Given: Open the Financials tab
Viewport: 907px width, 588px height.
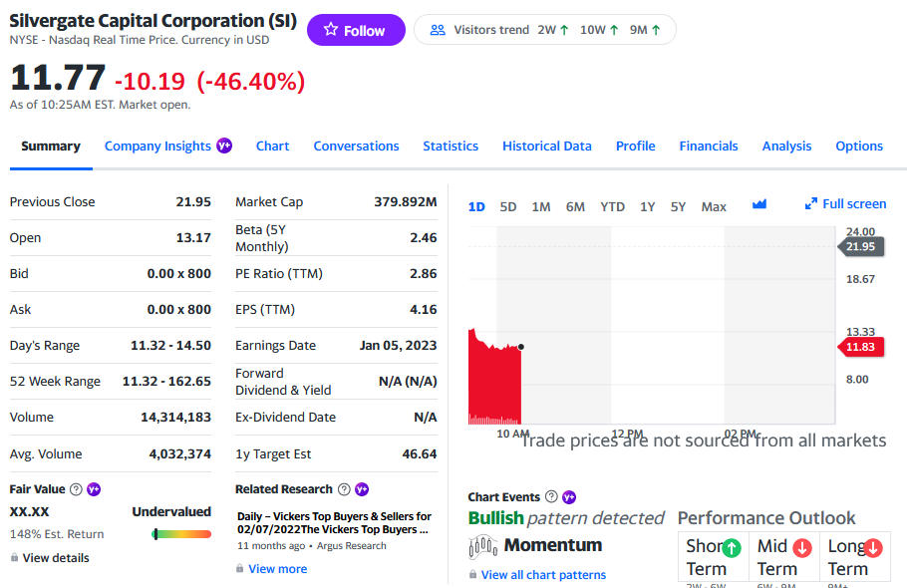Looking at the screenshot, I should [x=709, y=147].
